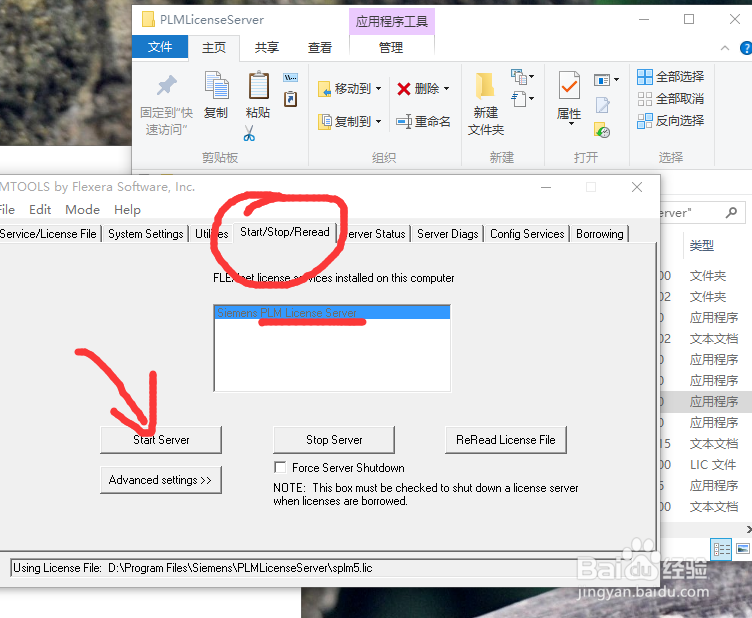Click the Explorer search input field
The width and height of the screenshot is (752, 618).
[x=691, y=212]
